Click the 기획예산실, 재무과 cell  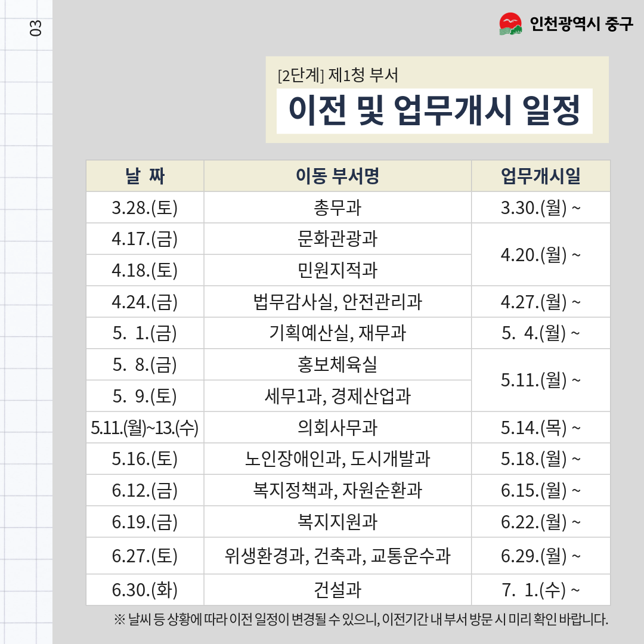pos(338,333)
